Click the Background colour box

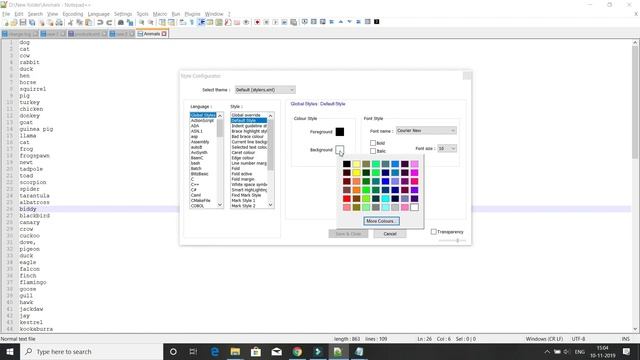pyautogui.click(x=340, y=150)
